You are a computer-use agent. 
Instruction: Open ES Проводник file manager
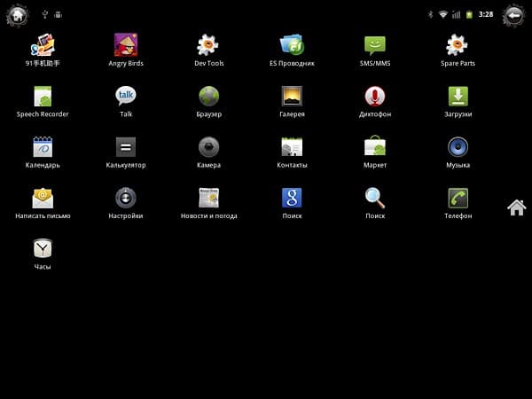(x=292, y=50)
